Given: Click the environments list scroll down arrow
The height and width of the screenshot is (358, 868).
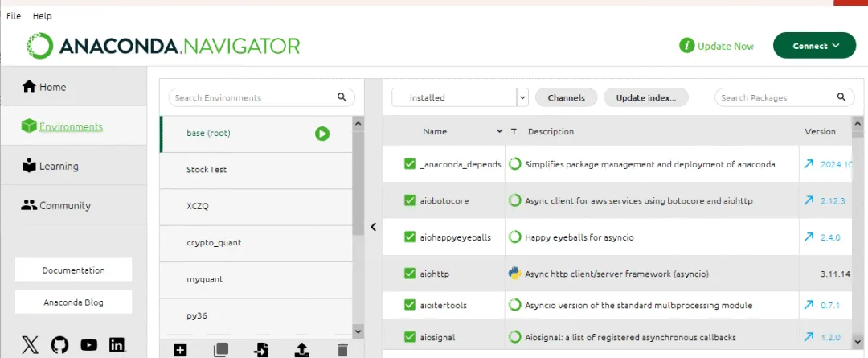Looking at the screenshot, I should point(358,331).
